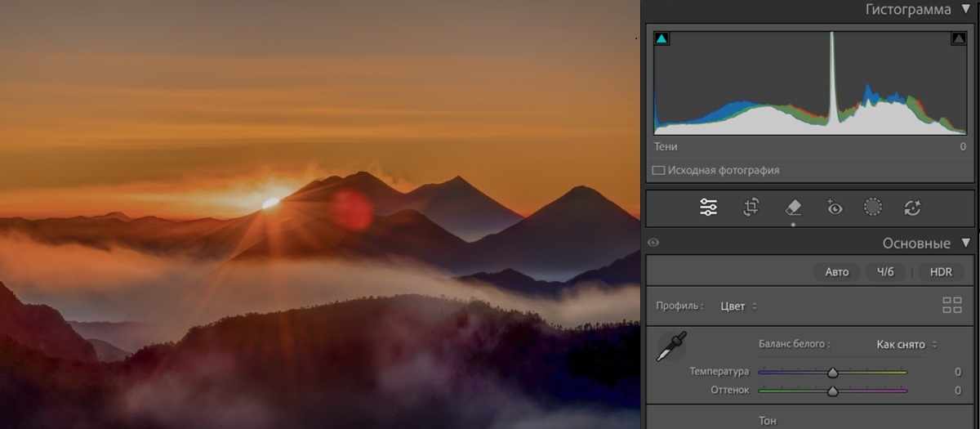The image size is (980, 429).
Task: Enable HDR editing mode
Action: point(941,272)
